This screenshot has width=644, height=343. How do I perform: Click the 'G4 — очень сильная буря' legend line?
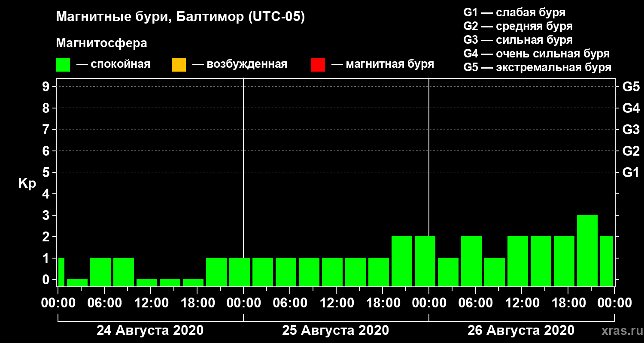[x=536, y=54]
